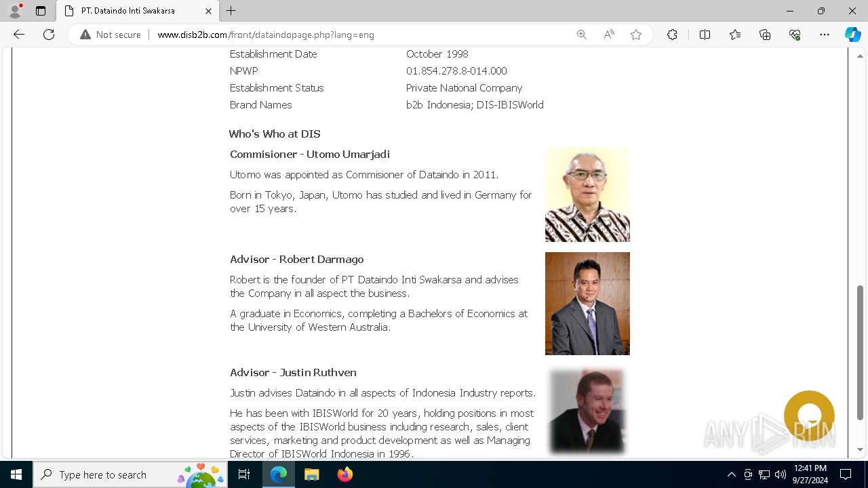Click the 'Establishment Date' label
Image resolution: width=868 pixels, height=488 pixels.
point(273,54)
